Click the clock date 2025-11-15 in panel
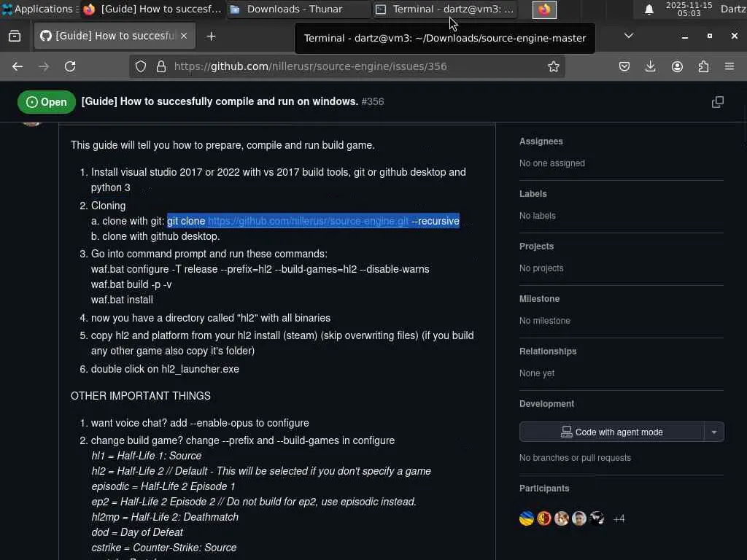The image size is (747, 560). pyautogui.click(x=689, y=9)
